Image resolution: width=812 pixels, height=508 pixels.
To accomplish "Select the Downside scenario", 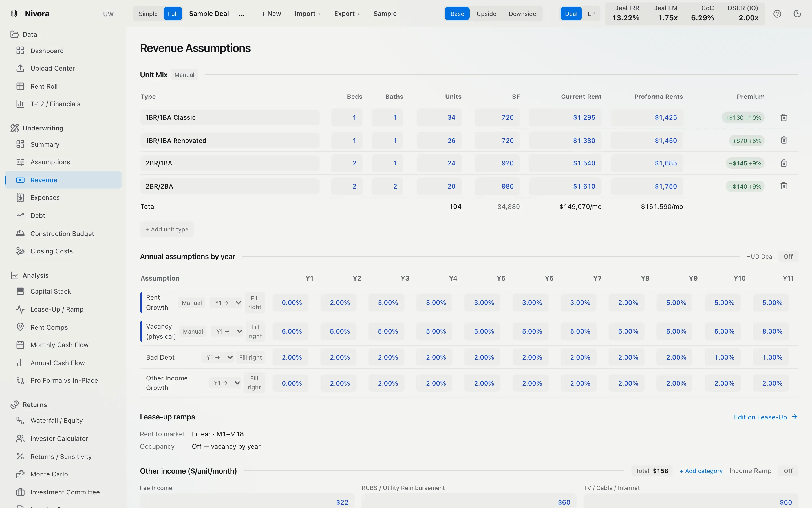I will [522, 14].
